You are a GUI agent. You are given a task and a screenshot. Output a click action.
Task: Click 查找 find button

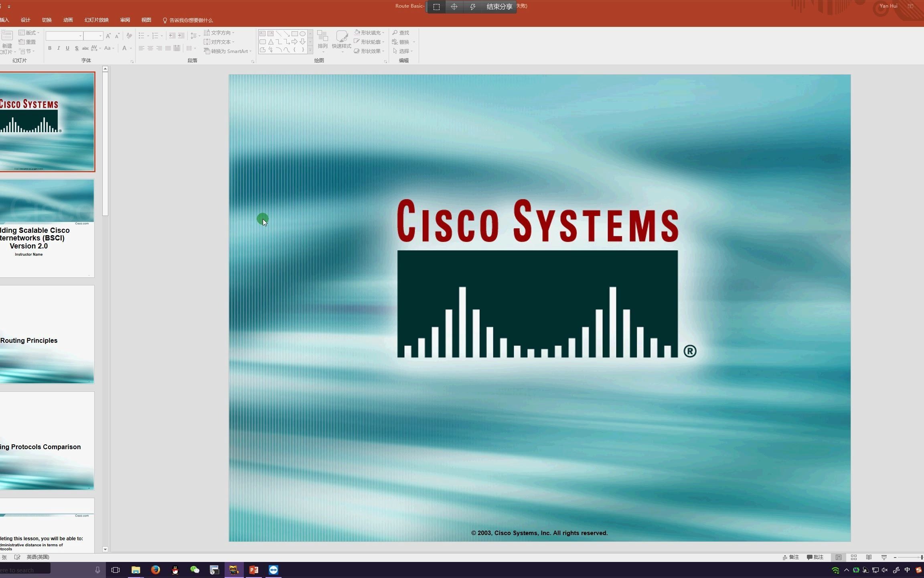(401, 33)
